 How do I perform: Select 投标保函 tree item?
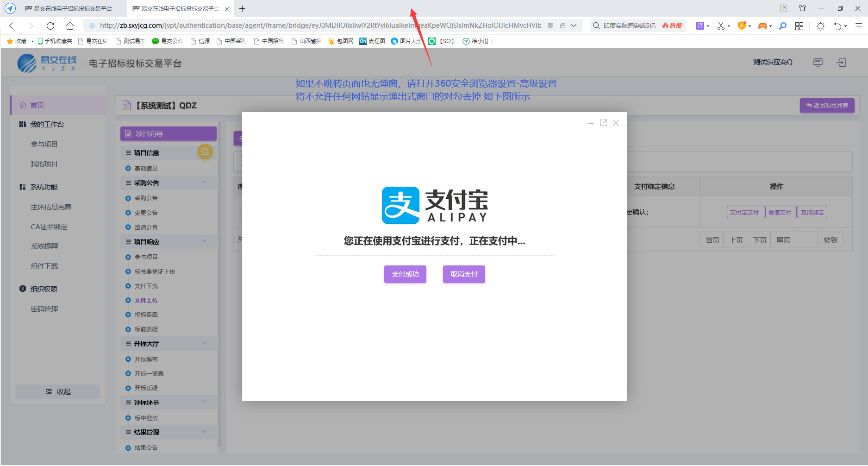click(x=146, y=315)
